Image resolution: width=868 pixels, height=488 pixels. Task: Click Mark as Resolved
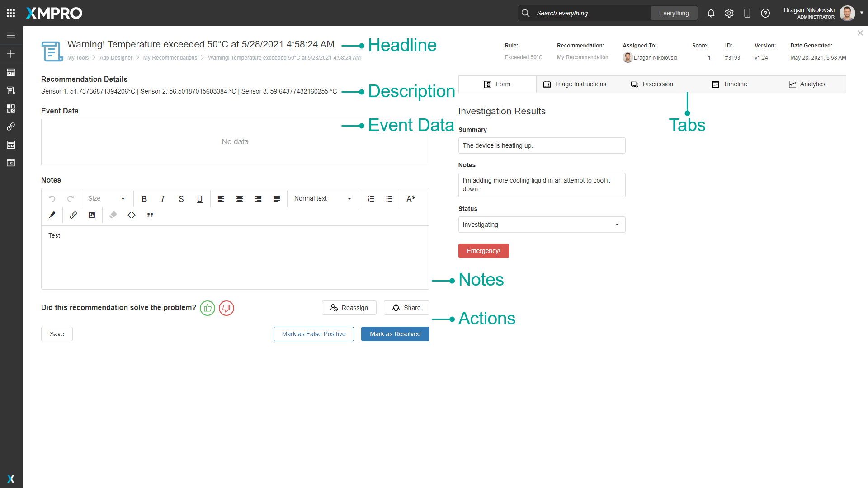coord(395,334)
